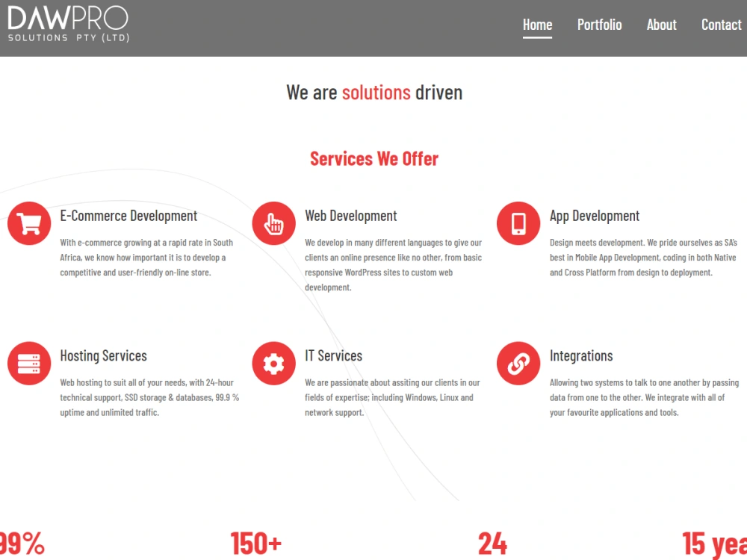The height and width of the screenshot is (560, 747).
Task: Click the E-Commerce Development shopping cart icon
Action: 29,223
